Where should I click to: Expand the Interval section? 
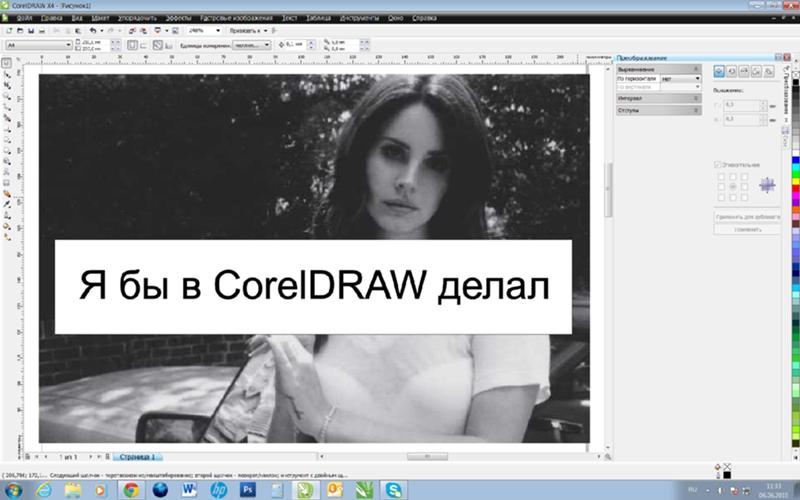pos(659,98)
